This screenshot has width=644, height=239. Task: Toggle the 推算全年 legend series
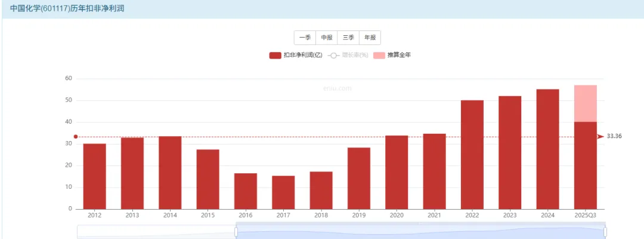pos(392,55)
